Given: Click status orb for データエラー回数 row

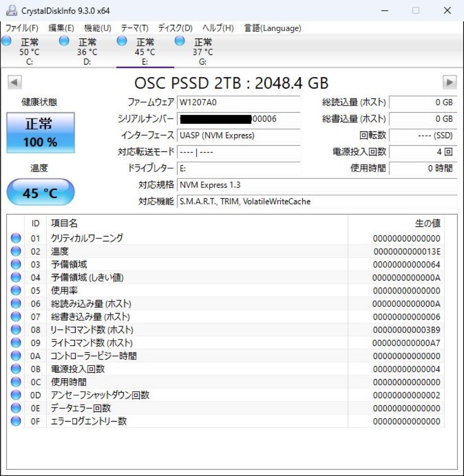Looking at the screenshot, I should click(x=16, y=408).
